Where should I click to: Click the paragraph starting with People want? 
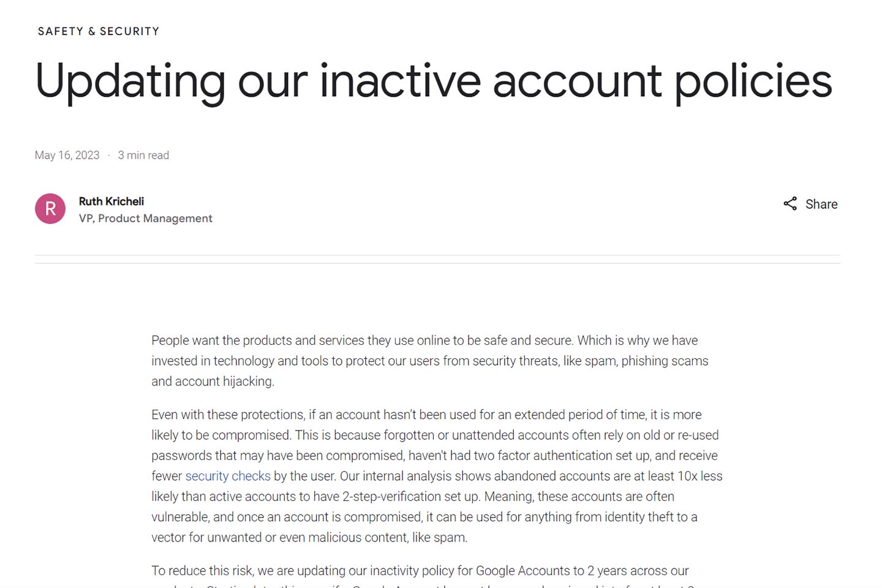click(x=429, y=361)
